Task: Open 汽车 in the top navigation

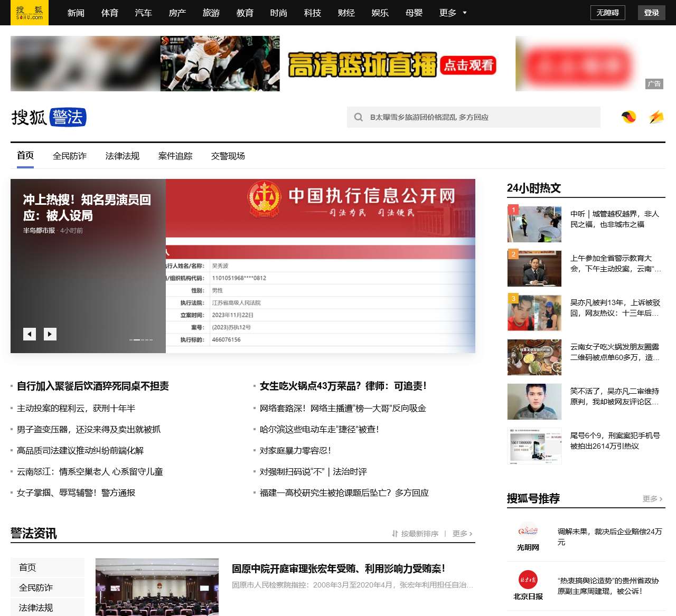Action: click(144, 13)
